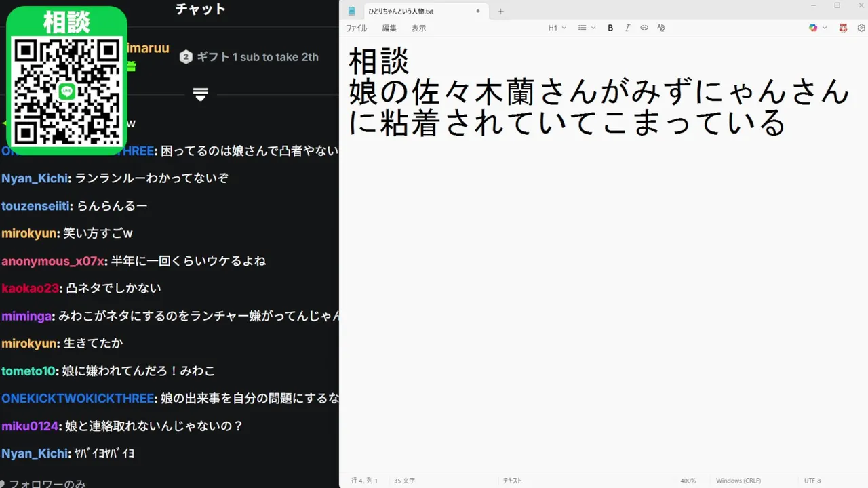Click chat message 娘と連絡取れないんじゃないの？
868x488 pixels.
(x=154, y=426)
